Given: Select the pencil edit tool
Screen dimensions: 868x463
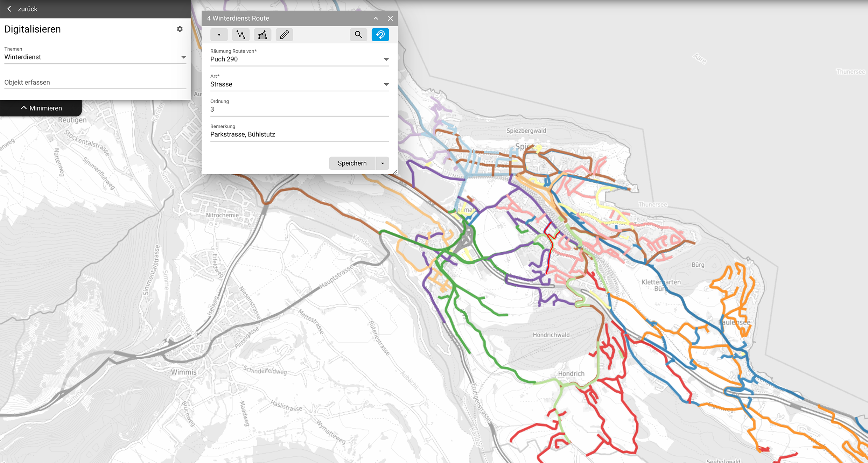Looking at the screenshot, I should point(284,35).
